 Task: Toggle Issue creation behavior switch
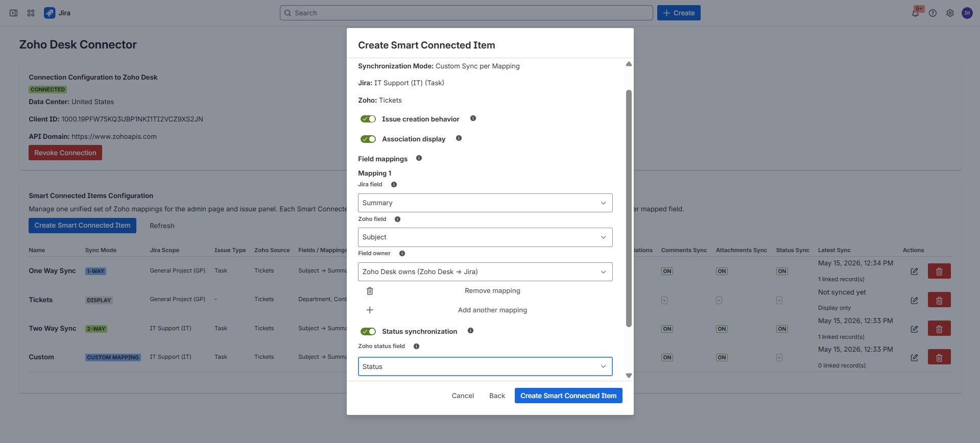[368, 119]
